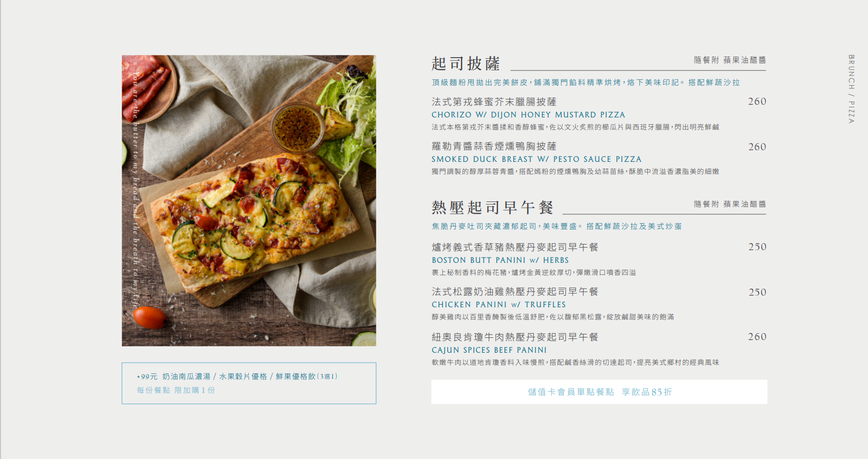Click 羅勒青醬蒜香煙燻鴨胸披薩 title
The height and width of the screenshot is (459, 868).
[x=494, y=146]
